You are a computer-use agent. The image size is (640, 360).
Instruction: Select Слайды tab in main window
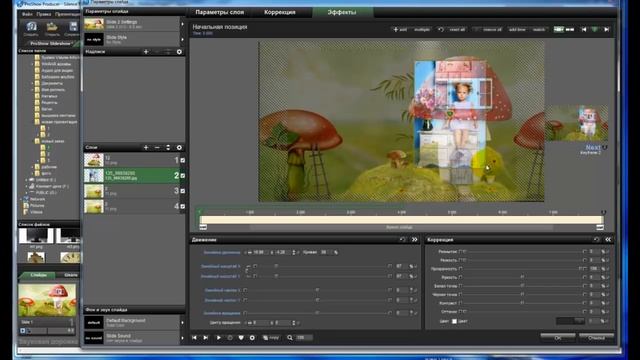click(38, 275)
